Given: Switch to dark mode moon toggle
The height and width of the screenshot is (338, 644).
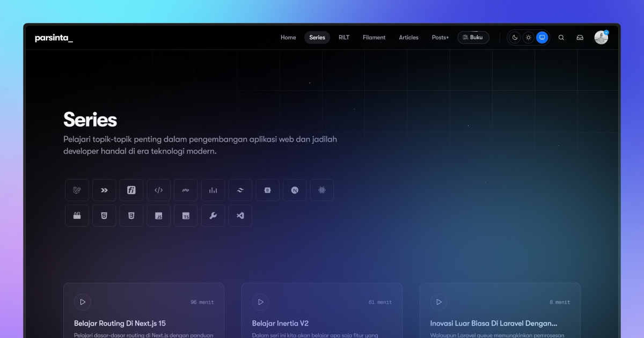Looking at the screenshot, I should point(515,38).
